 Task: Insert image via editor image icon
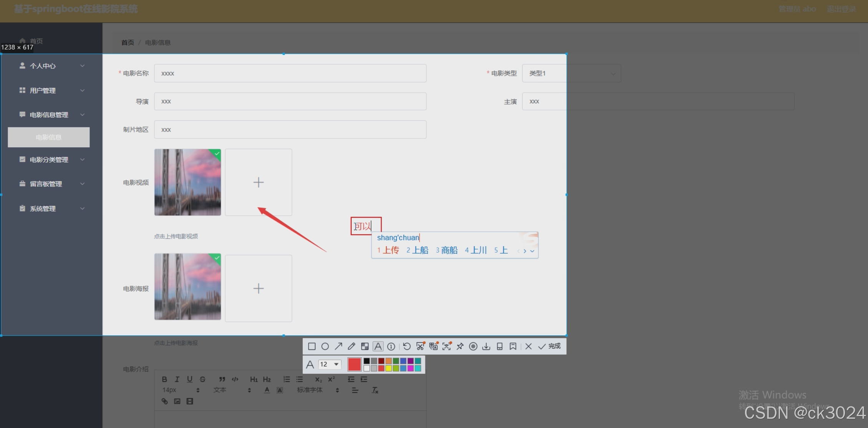[177, 401]
